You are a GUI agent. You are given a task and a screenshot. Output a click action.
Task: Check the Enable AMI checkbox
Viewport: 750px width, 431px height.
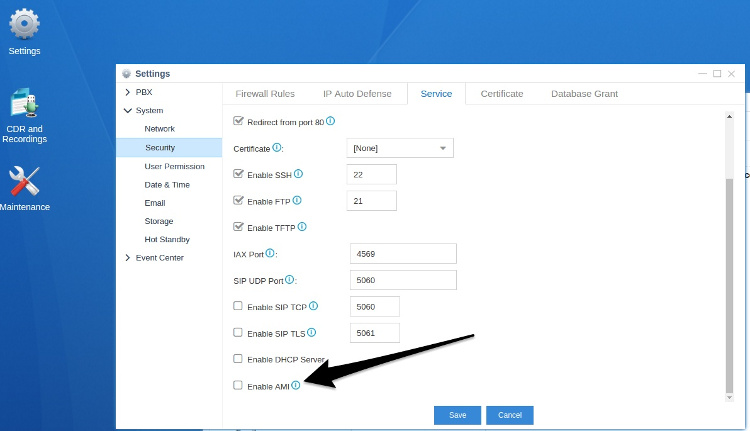click(238, 385)
